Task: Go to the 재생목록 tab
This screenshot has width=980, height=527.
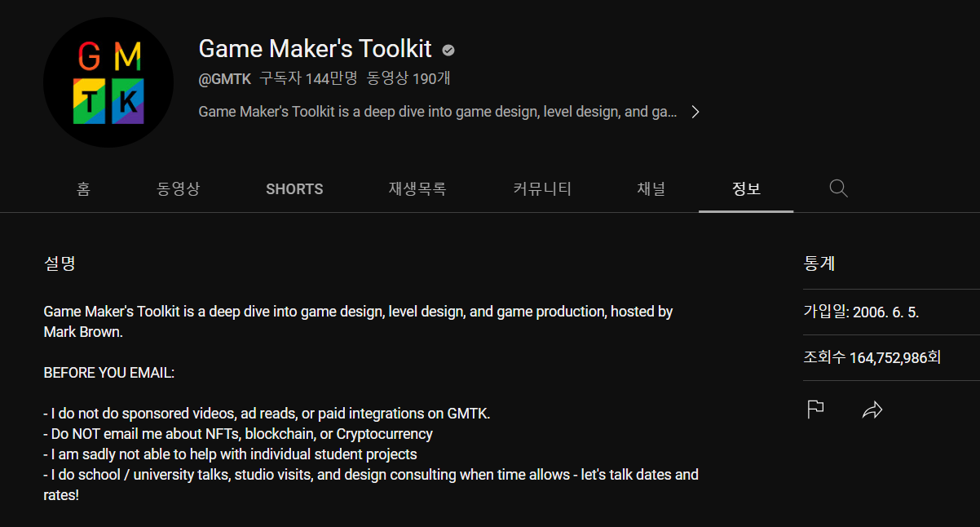Action: click(x=417, y=188)
